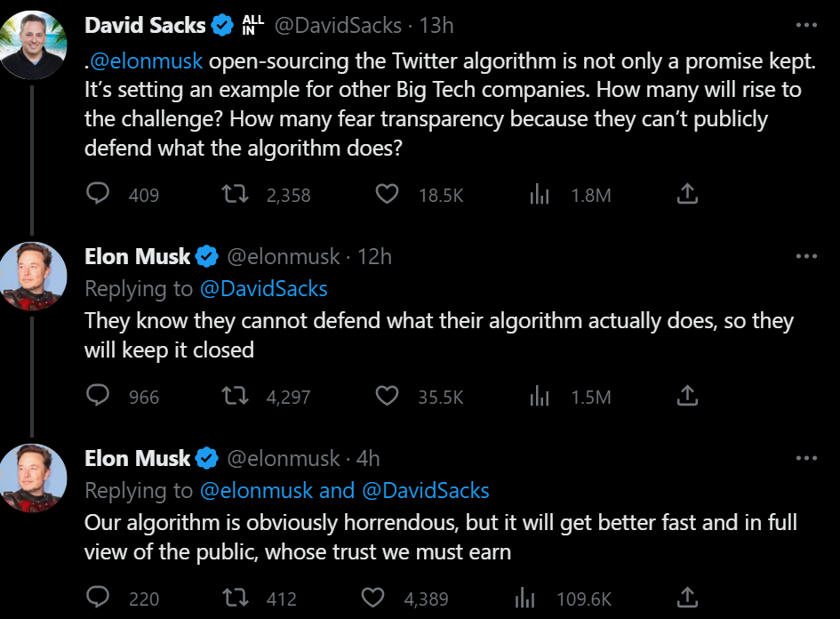Screen dimensions: 840x619
Task: Reply to the 'obviously horrendous' tweet
Action: pyautogui.click(x=99, y=598)
